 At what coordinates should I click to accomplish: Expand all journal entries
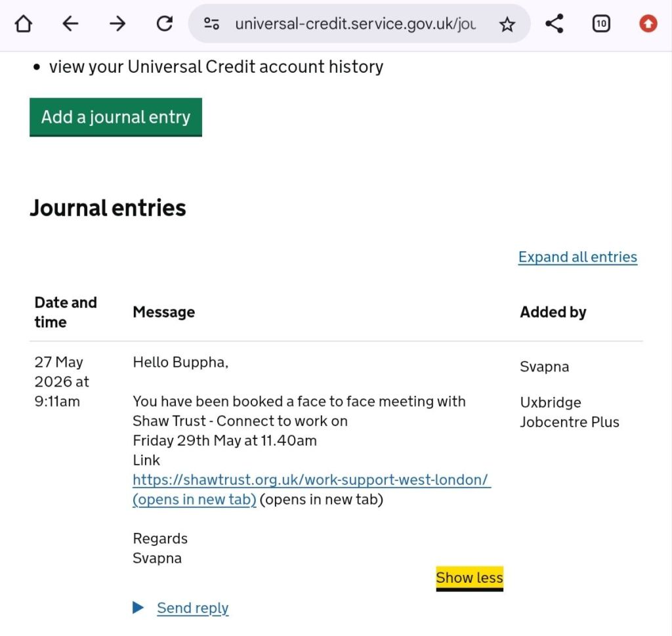577,257
